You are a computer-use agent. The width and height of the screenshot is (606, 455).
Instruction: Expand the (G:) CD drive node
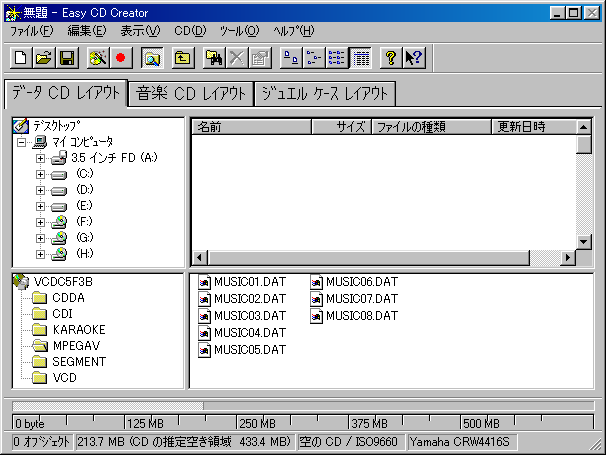pos(40,238)
